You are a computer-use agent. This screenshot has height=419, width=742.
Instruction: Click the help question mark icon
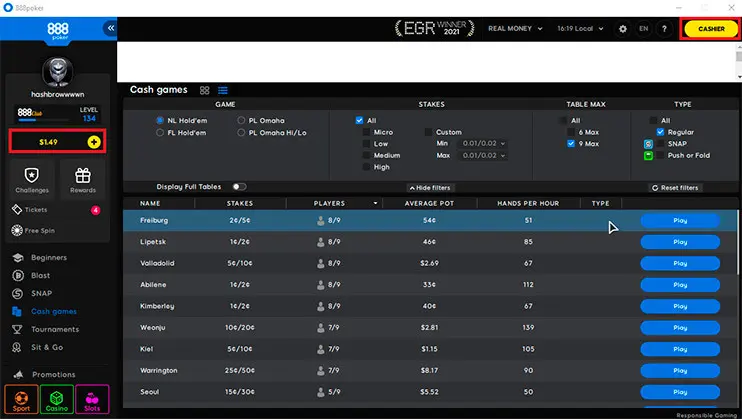(664, 29)
